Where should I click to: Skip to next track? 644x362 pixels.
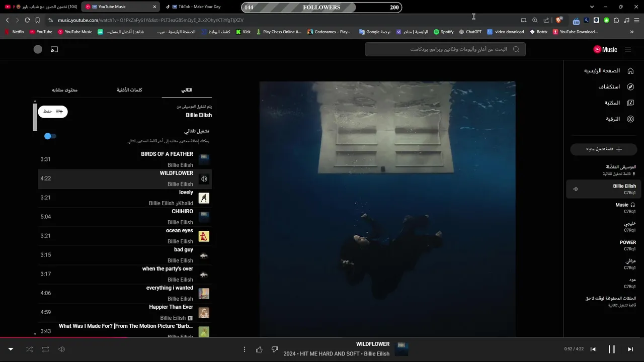[630, 349]
